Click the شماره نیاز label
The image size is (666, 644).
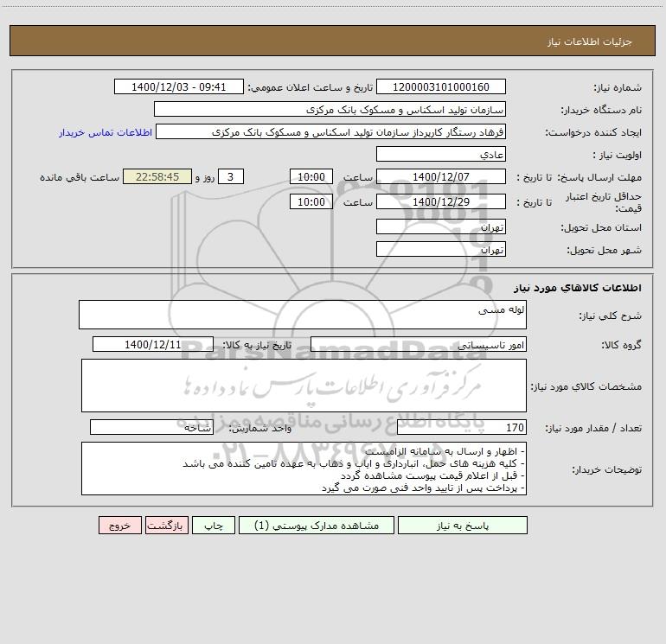618,87
